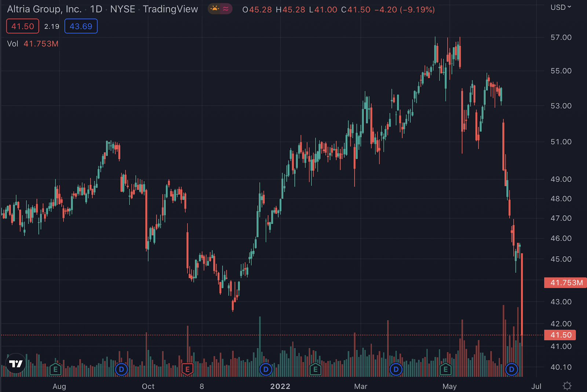Click the 40.10 price axis label
Viewport: 587px width, 392px height.
[561, 367]
